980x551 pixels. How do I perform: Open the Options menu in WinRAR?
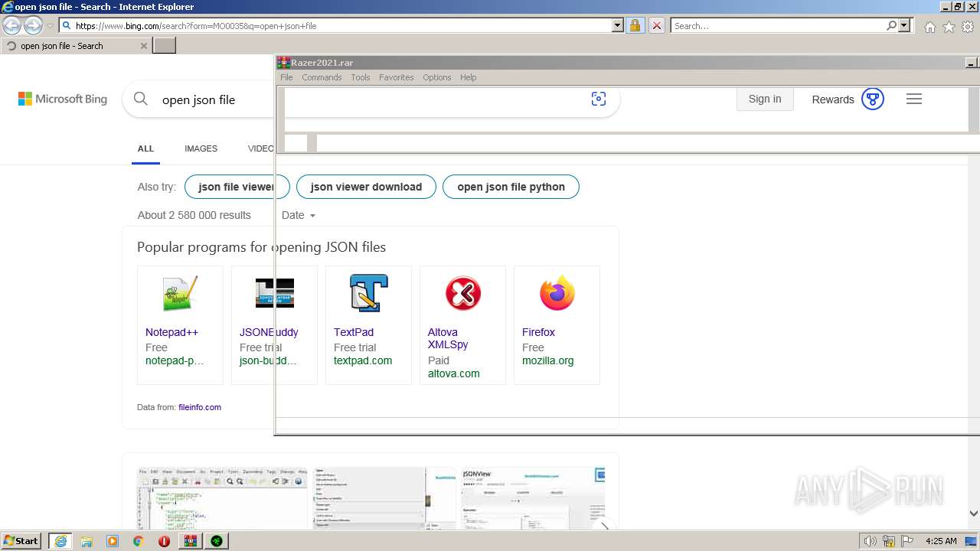coord(437,77)
